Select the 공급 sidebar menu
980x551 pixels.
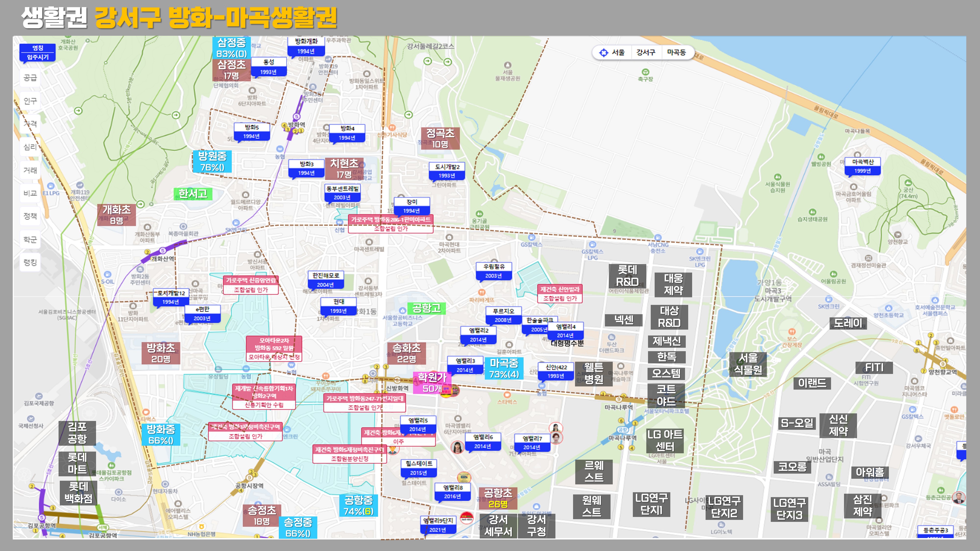[x=30, y=78]
